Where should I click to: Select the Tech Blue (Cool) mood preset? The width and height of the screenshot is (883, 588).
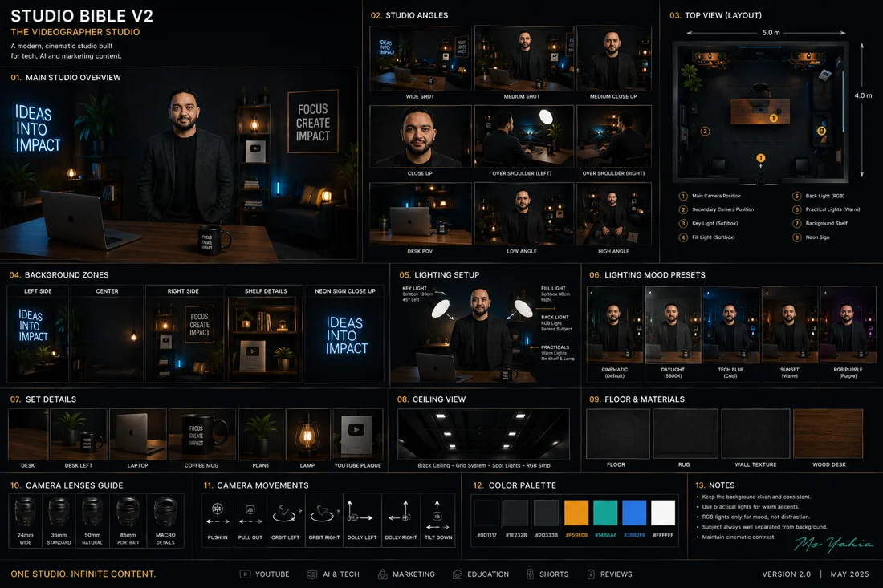(x=731, y=325)
